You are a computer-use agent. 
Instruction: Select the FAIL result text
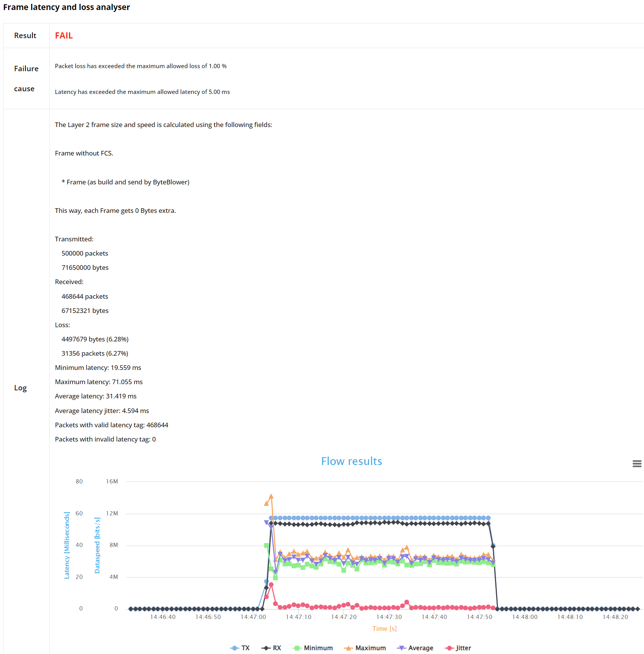pos(64,35)
